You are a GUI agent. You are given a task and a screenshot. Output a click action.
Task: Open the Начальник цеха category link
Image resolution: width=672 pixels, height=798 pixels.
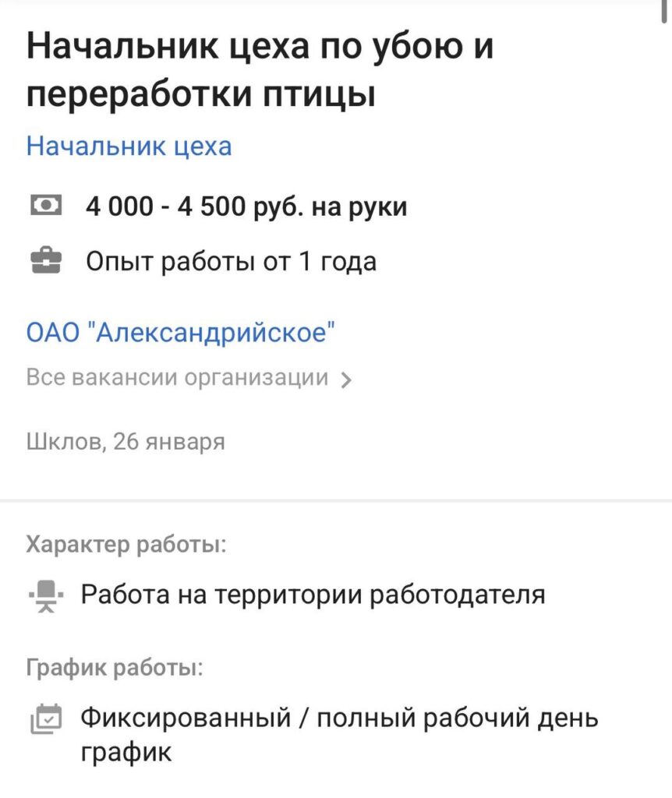(x=129, y=147)
